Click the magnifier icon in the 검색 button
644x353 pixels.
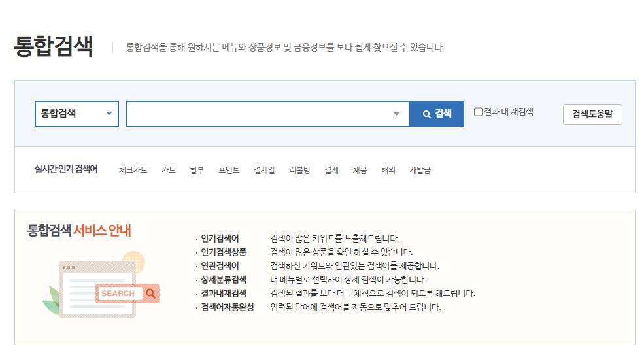click(x=427, y=114)
